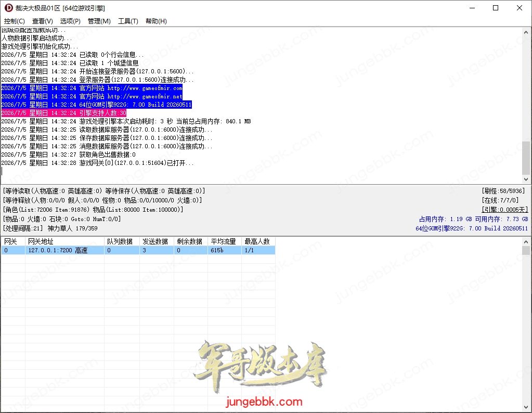Open the 控制(C) menu
The width and height of the screenshot is (532, 413).
[14, 21]
